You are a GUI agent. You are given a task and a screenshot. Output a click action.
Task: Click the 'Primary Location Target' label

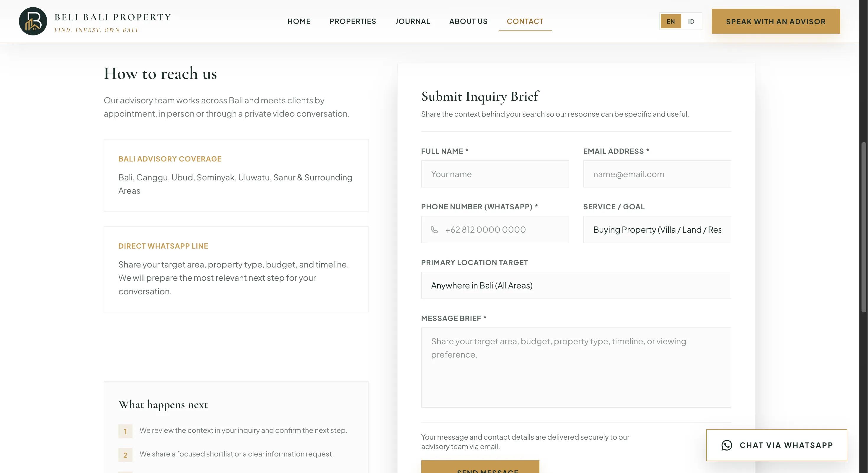coord(474,262)
